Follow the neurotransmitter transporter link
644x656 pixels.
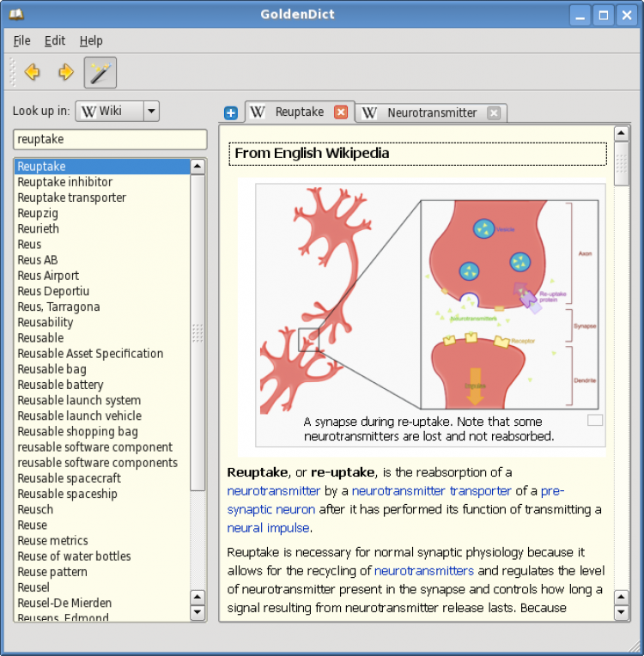(431, 491)
